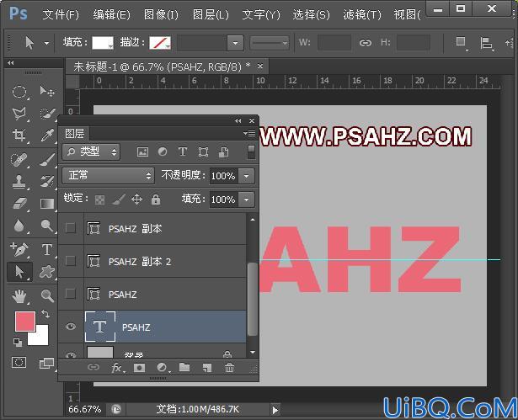Delete layer trash icon
This screenshot has height=420, width=518.
229,368
